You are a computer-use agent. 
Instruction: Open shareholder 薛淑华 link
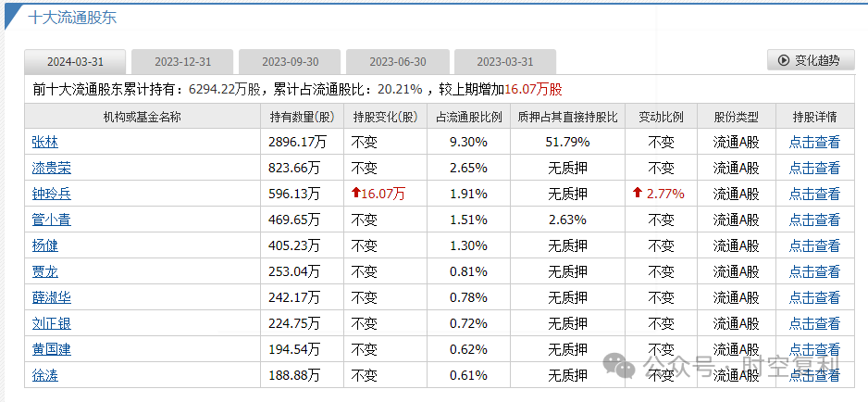(52, 297)
